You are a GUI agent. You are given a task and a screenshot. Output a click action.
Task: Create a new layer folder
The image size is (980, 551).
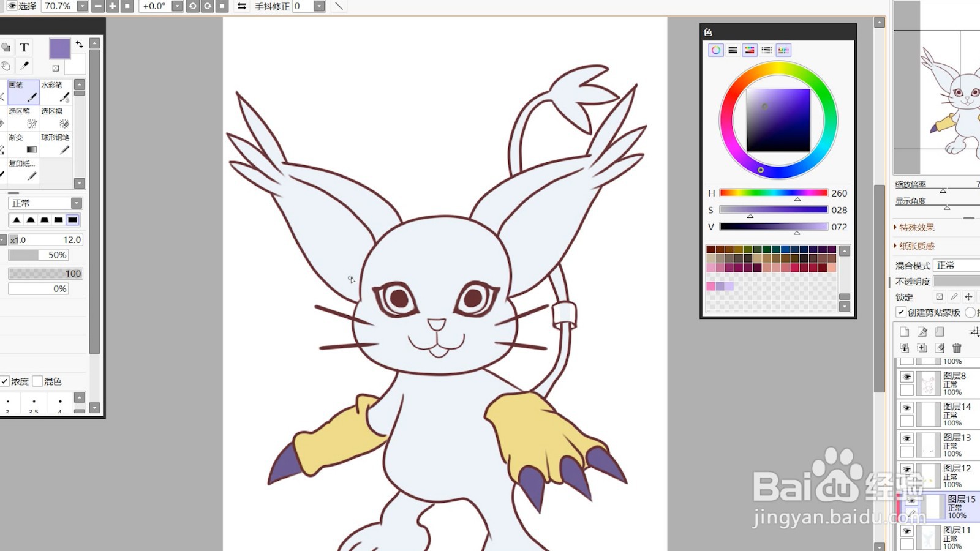(x=940, y=332)
